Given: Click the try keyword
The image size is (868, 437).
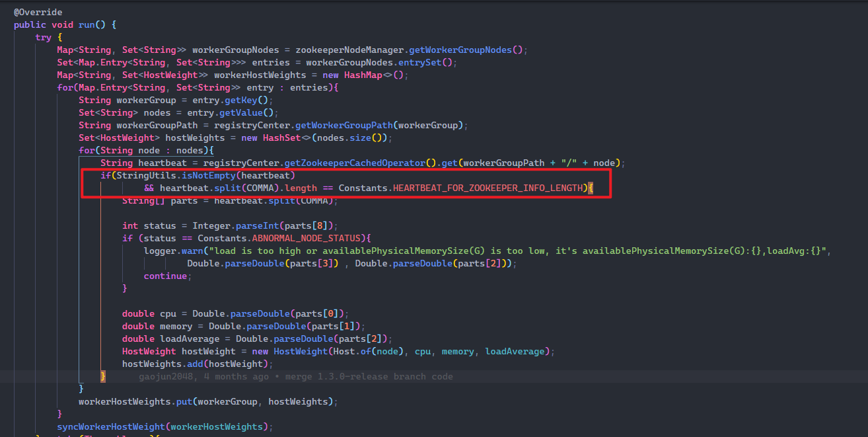Looking at the screenshot, I should (x=44, y=37).
